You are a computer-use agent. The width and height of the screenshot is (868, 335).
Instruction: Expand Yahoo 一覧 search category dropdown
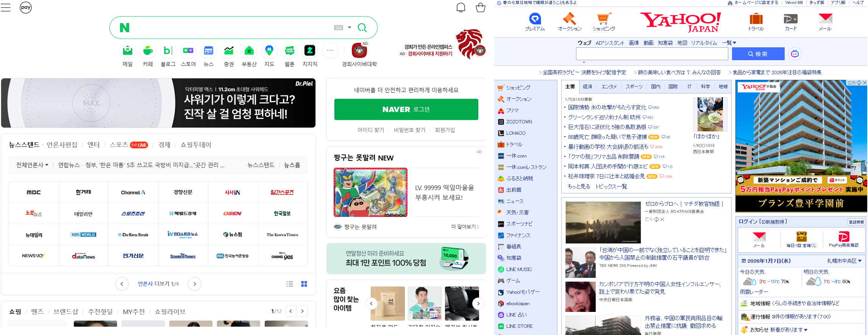pyautogui.click(x=729, y=43)
